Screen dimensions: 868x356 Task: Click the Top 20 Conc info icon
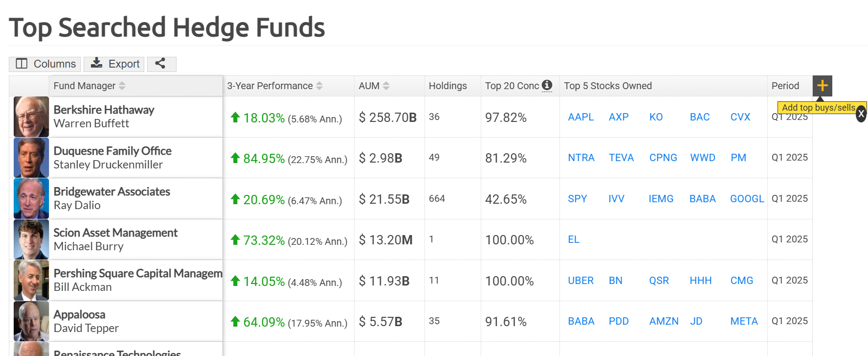point(547,85)
